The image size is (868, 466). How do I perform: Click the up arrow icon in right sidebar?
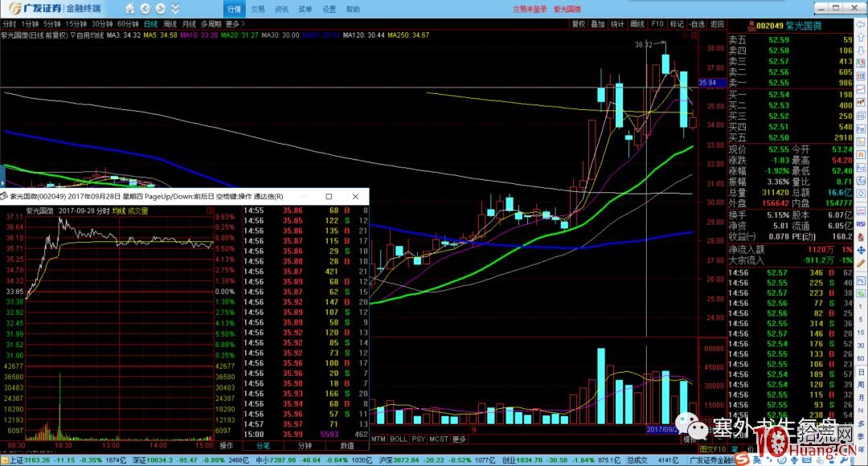(x=861, y=38)
